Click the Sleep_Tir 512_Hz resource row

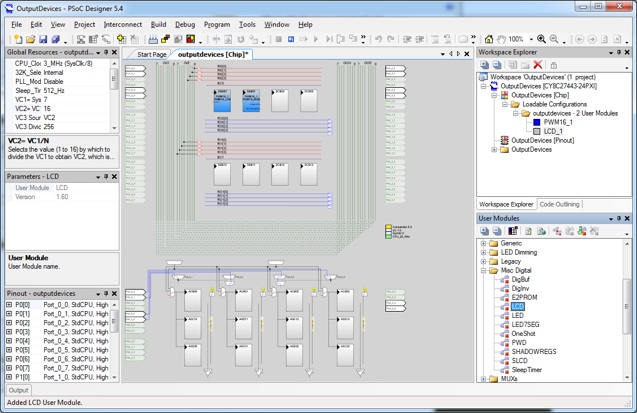click(x=58, y=91)
